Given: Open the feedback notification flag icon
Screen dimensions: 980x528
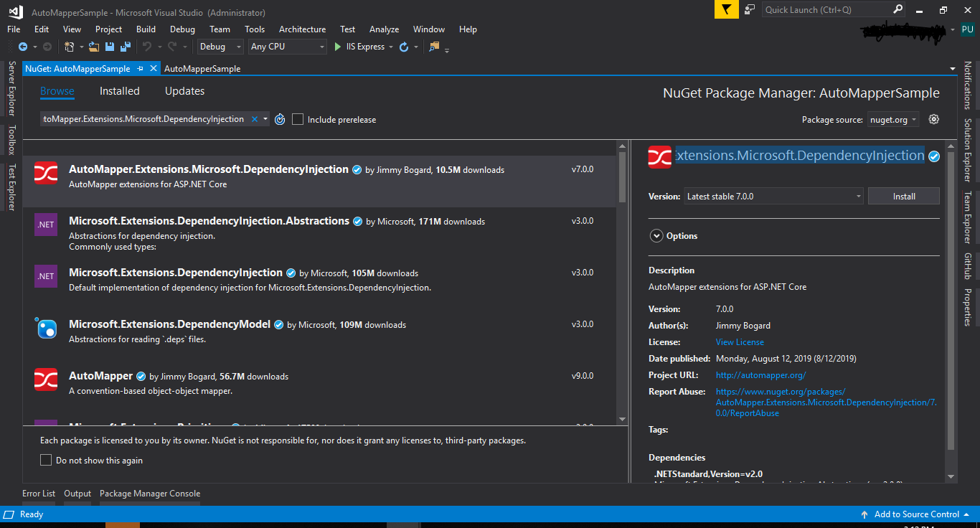Looking at the screenshot, I should coord(726,9).
